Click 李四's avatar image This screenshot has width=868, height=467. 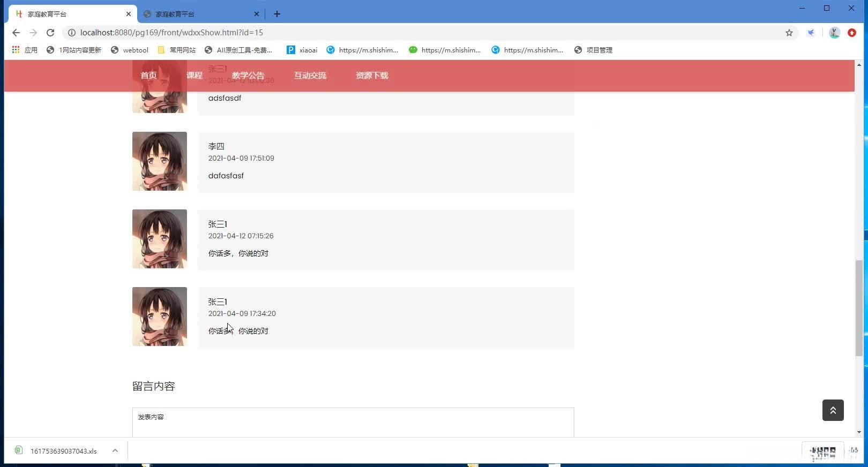click(160, 161)
